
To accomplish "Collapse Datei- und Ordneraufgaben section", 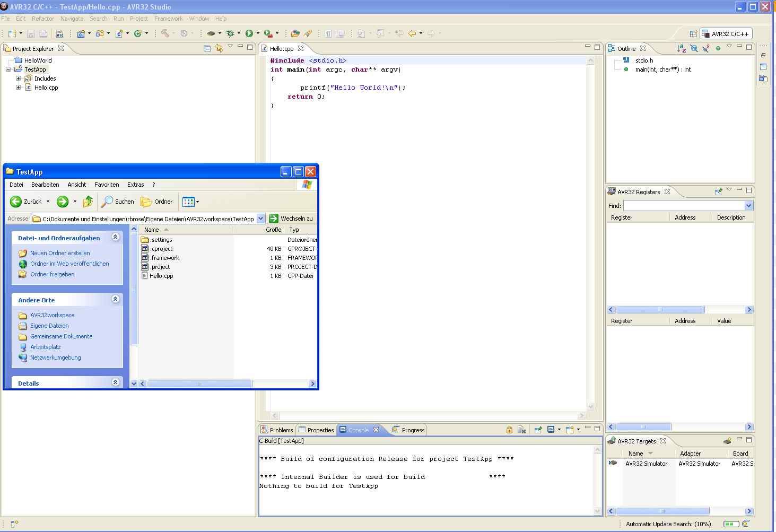I will pos(115,237).
